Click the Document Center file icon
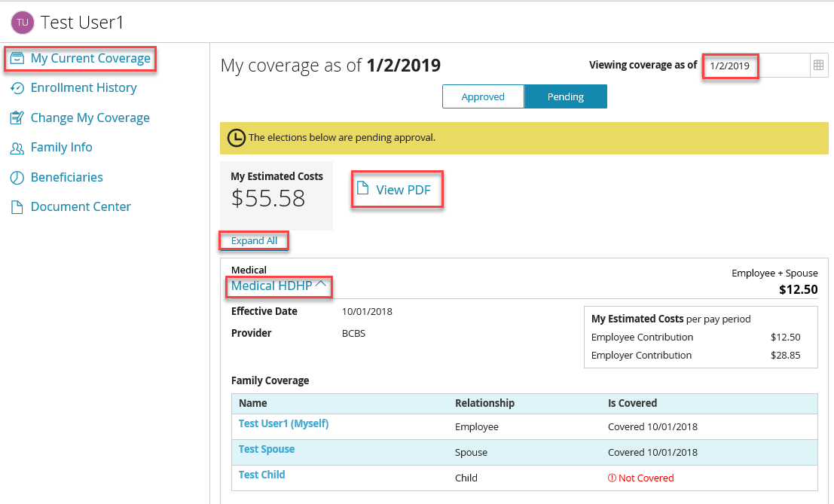This screenshot has height=504, width=834. tap(17, 207)
